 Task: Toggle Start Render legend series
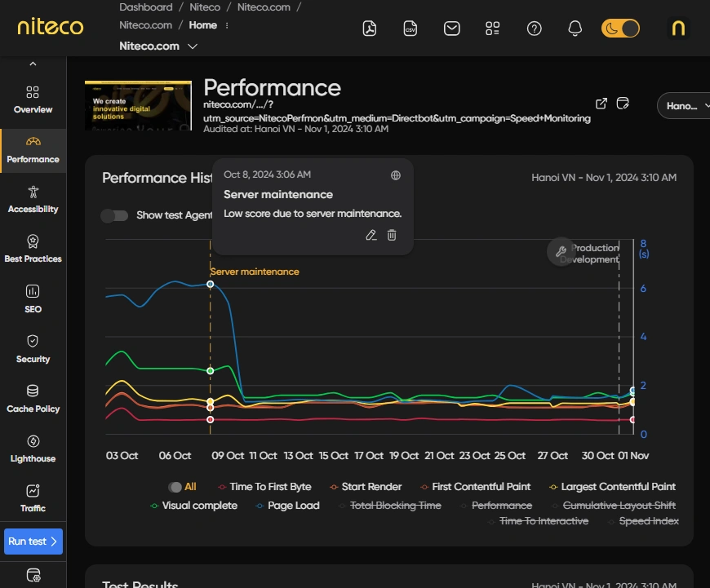(x=366, y=487)
